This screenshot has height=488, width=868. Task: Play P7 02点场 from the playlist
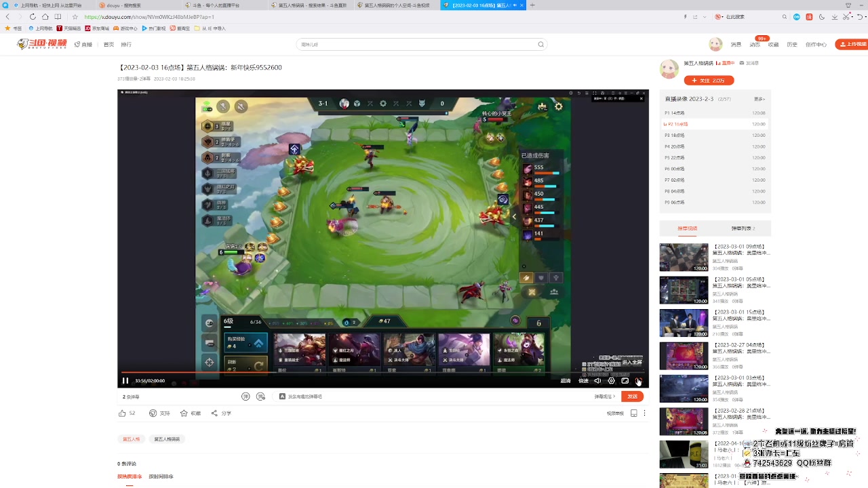pyautogui.click(x=715, y=180)
